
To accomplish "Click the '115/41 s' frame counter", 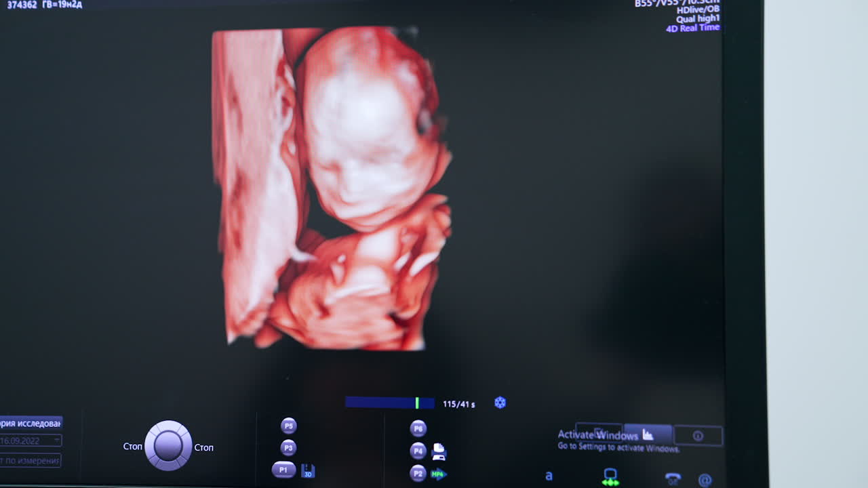I will 459,404.
